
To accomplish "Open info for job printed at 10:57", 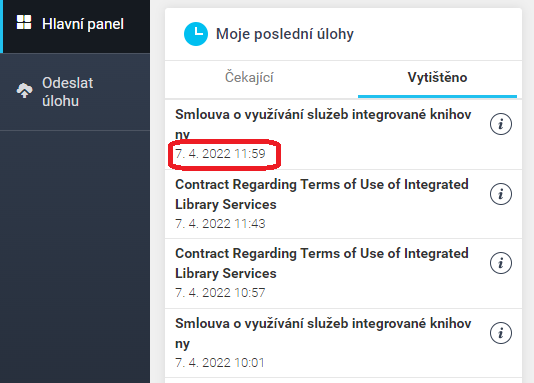I will coord(501,263).
